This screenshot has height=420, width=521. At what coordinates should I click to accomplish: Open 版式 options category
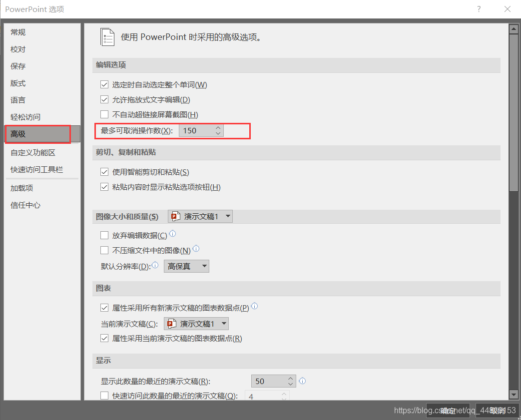tap(42, 83)
